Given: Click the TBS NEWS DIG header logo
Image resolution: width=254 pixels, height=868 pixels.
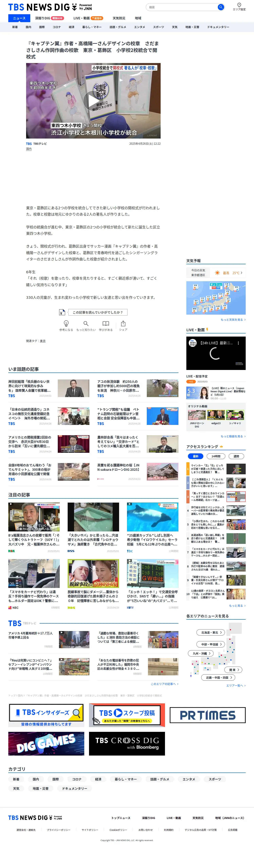Looking at the screenshot, I should pyautogui.click(x=50, y=7).
